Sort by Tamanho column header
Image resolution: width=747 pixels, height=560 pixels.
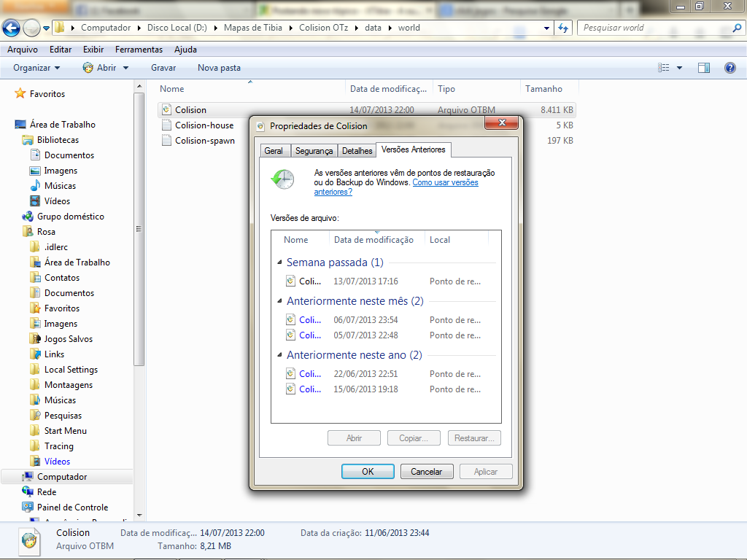click(543, 89)
